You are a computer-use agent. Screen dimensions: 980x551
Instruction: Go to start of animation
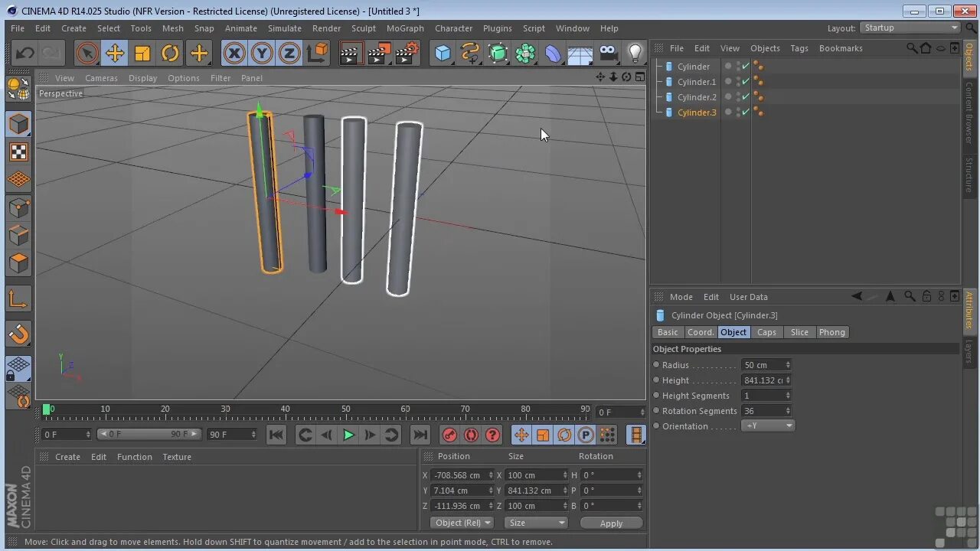276,435
